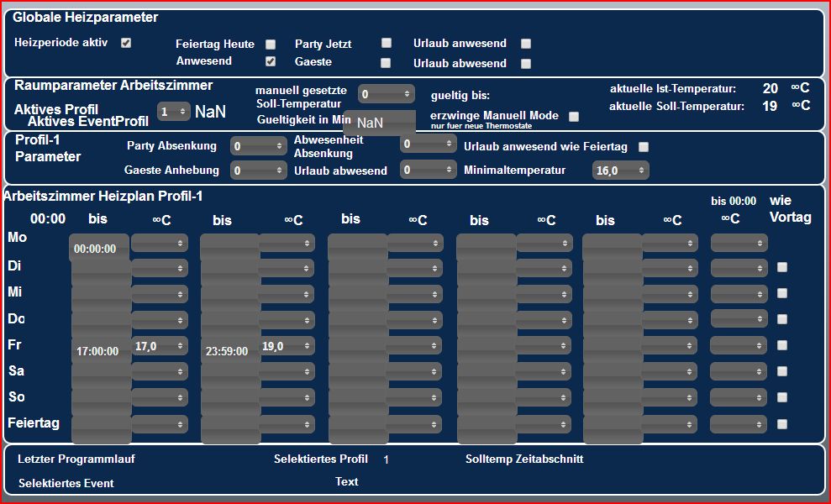
Task: Check wie Vortag box for Sa
Action: click(782, 371)
